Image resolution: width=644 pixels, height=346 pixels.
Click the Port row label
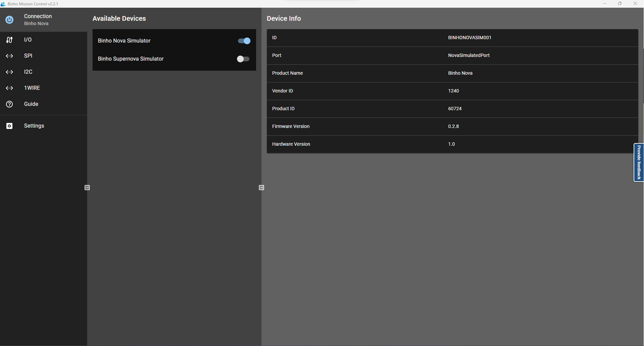(x=277, y=56)
